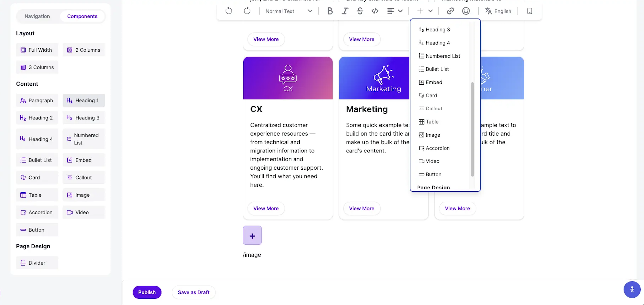Click the plus insert component icon in toolbar
644x305 pixels.
point(420,11)
